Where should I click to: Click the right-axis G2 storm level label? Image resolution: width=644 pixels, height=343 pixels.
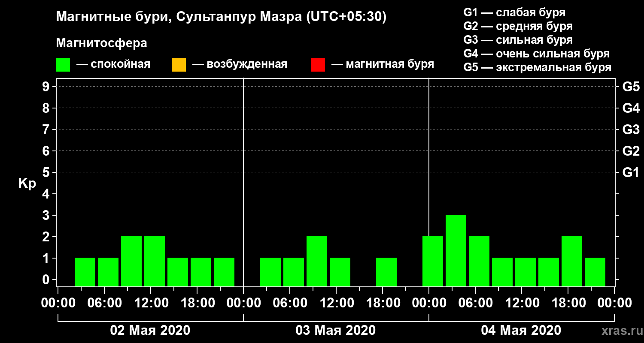(631, 151)
